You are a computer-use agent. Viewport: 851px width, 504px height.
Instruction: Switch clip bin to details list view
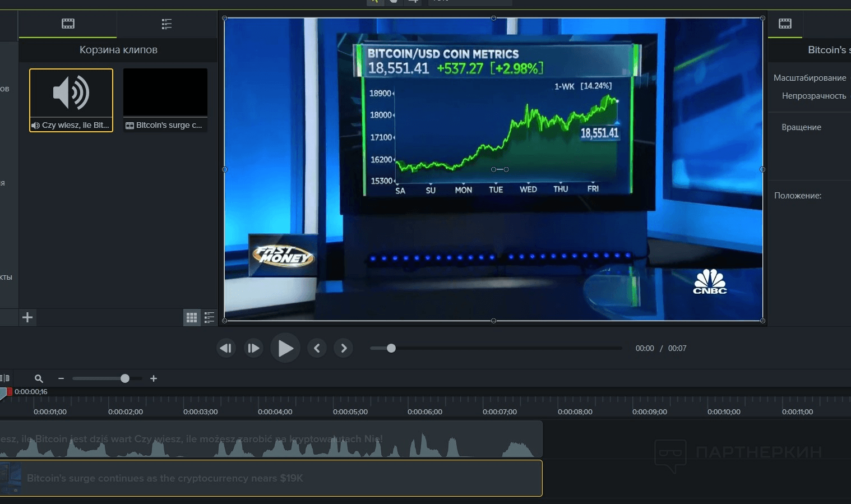(209, 318)
